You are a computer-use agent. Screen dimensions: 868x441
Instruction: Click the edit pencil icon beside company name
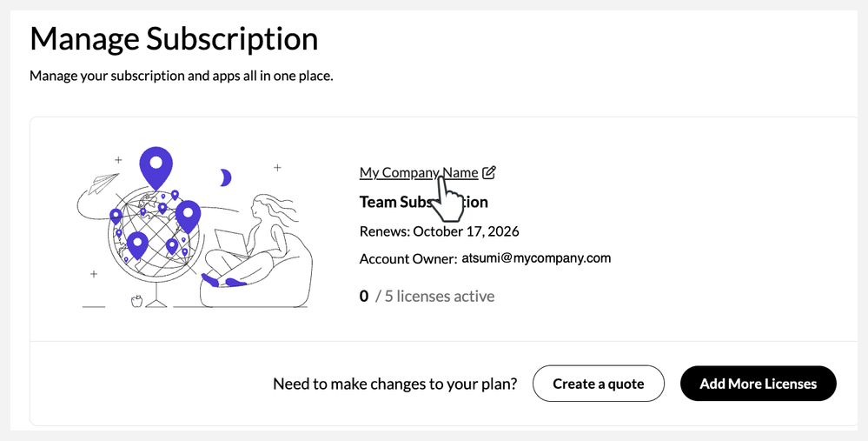point(489,172)
